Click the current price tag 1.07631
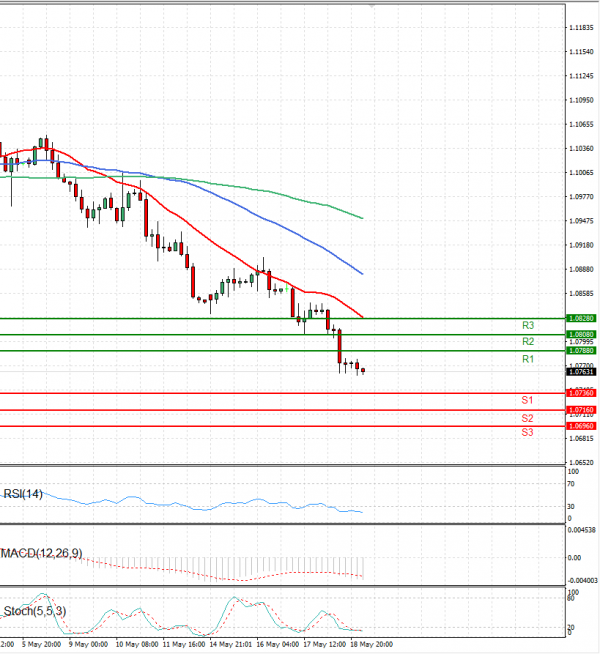The image size is (600, 654). pyautogui.click(x=581, y=372)
